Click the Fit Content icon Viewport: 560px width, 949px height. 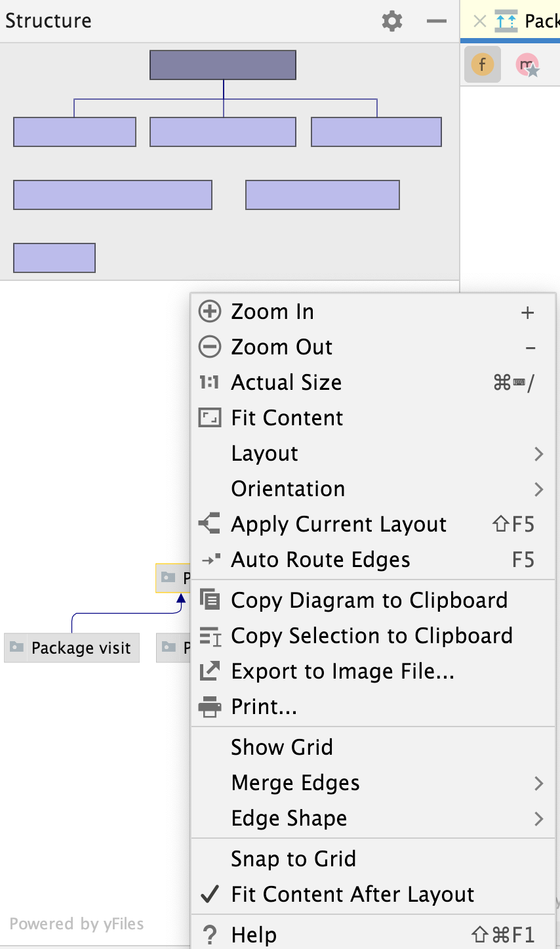[210, 418]
